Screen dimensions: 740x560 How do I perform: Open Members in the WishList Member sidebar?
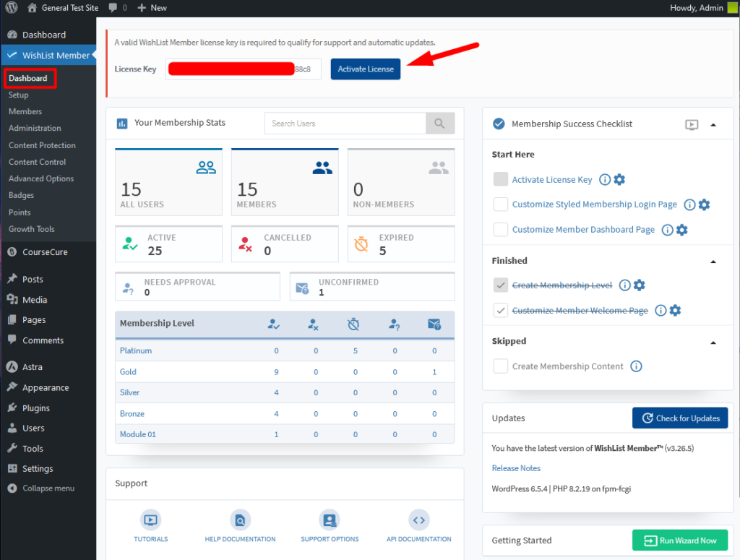(x=27, y=111)
